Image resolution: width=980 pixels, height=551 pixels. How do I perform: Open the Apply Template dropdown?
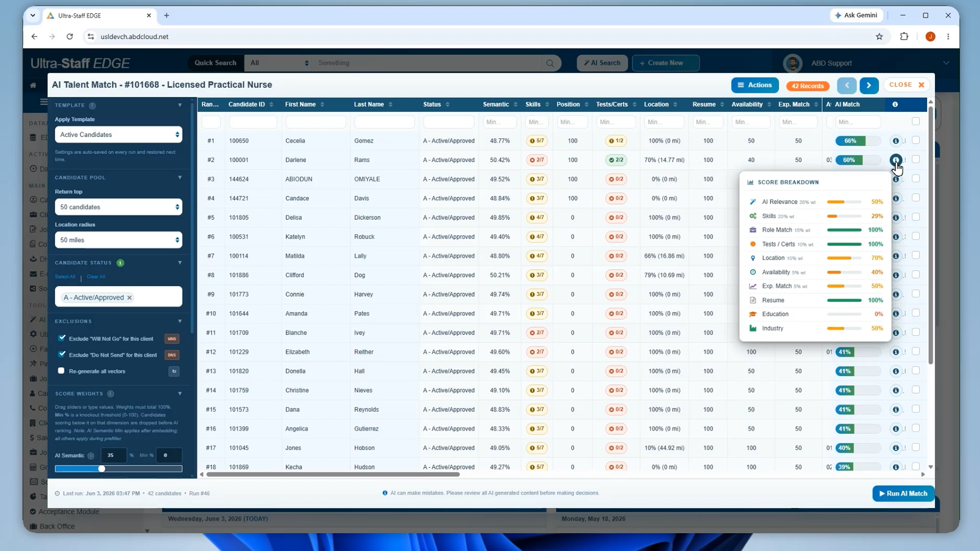coord(118,135)
